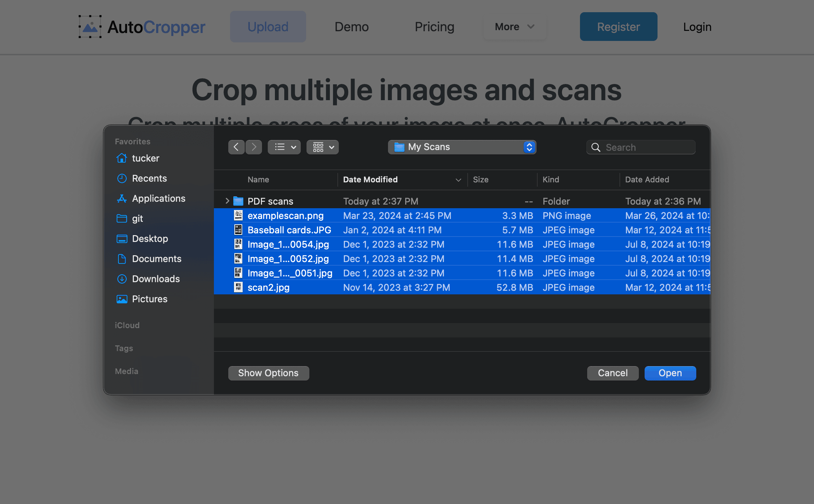Open the list view style dropdown
This screenshot has height=504, width=814.
point(284,147)
